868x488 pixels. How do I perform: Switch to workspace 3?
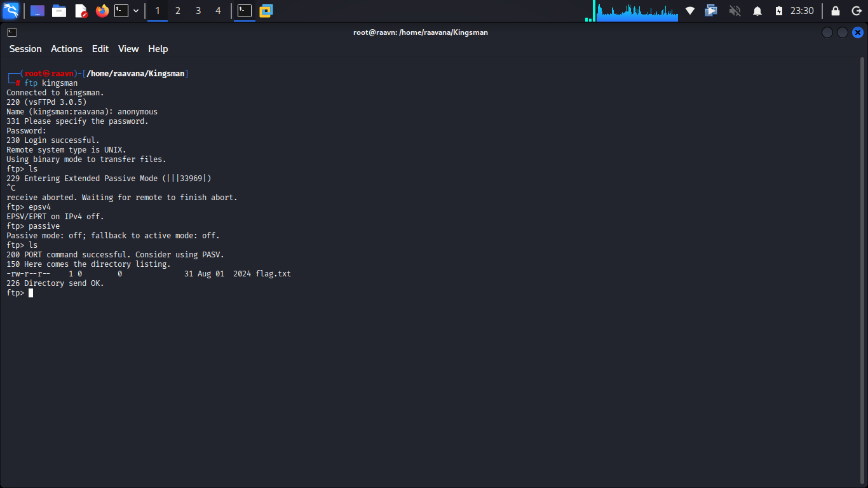click(x=198, y=11)
